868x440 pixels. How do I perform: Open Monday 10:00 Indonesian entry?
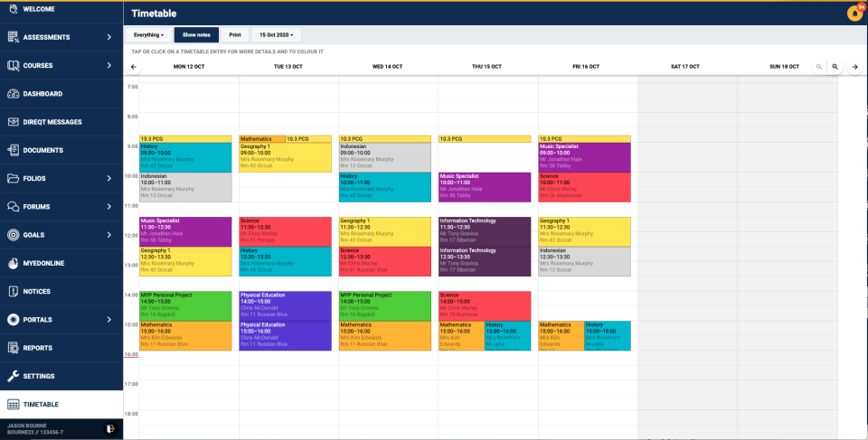(x=185, y=187)
